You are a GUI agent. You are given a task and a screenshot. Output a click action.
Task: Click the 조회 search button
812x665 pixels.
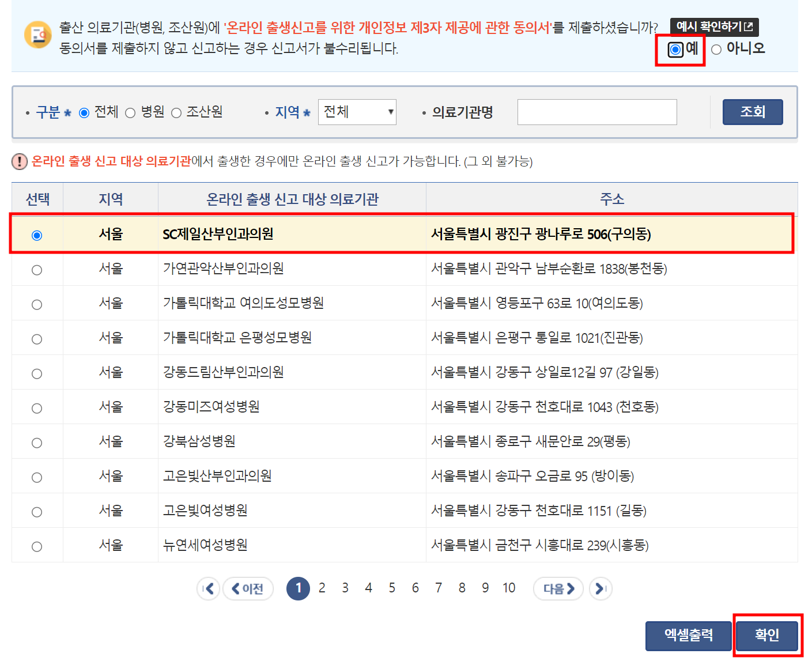pos(752,112)
